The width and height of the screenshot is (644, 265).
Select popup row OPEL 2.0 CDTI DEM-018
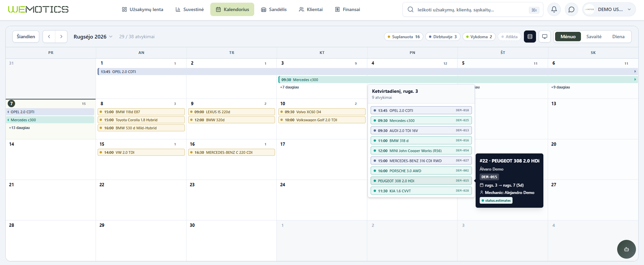(x=421, y=110)
